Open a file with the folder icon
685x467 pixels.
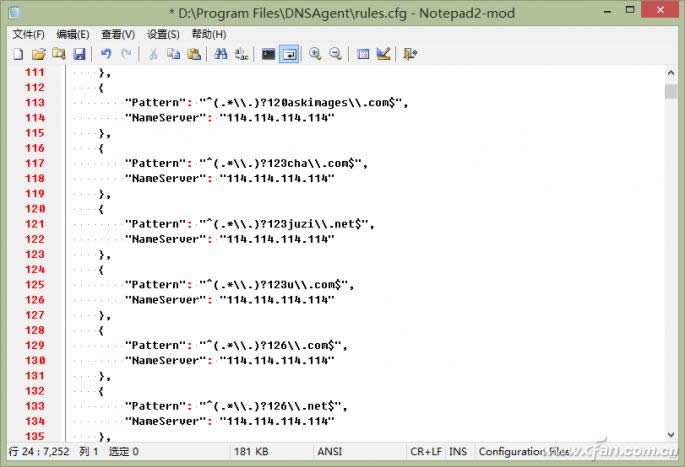click(38, 54)
